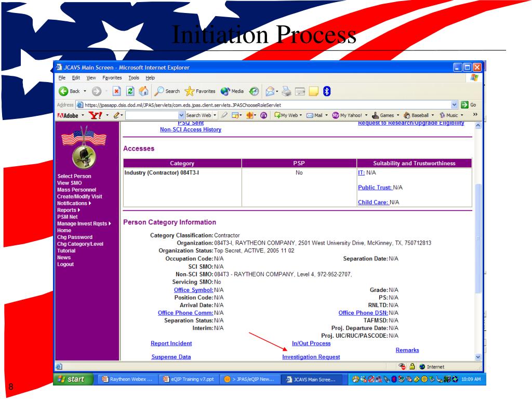Open the My Web toolbar item
This screenshot has width=532, height=399.
click(x=286, y=115)
